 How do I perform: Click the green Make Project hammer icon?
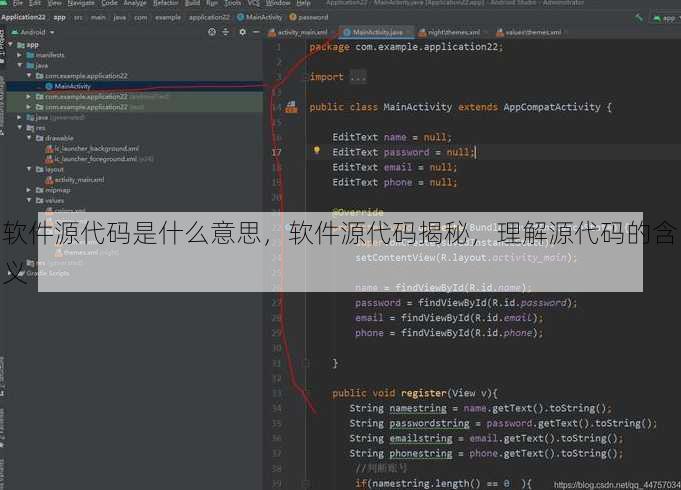click(638, 18)
